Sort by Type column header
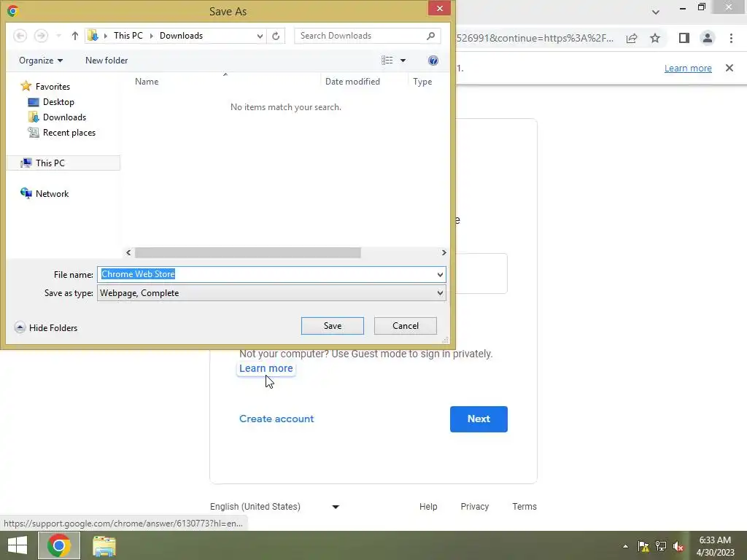The height and width of the screenshot is (560, 747). pos(422,82)
